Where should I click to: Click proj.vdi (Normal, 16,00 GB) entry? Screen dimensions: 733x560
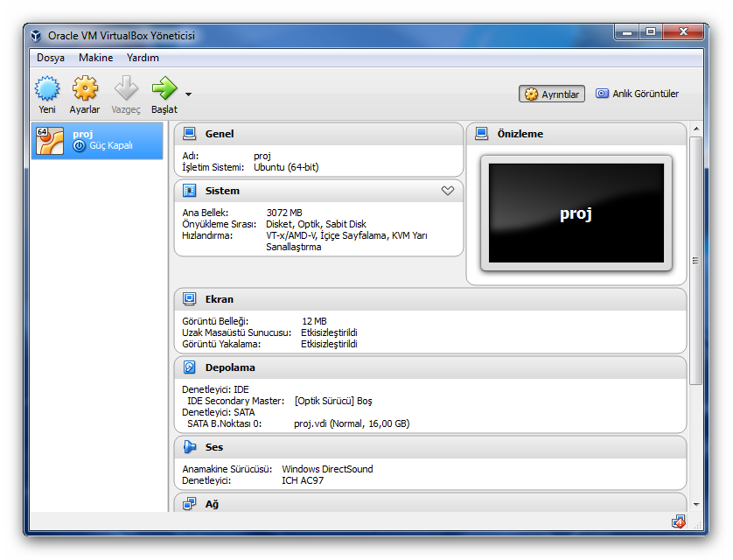pos(352,424)
